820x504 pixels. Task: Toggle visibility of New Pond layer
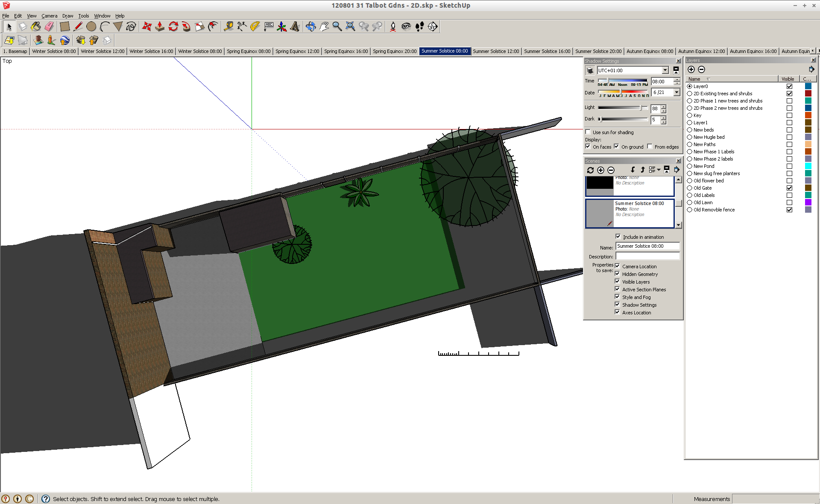[789, 166]
